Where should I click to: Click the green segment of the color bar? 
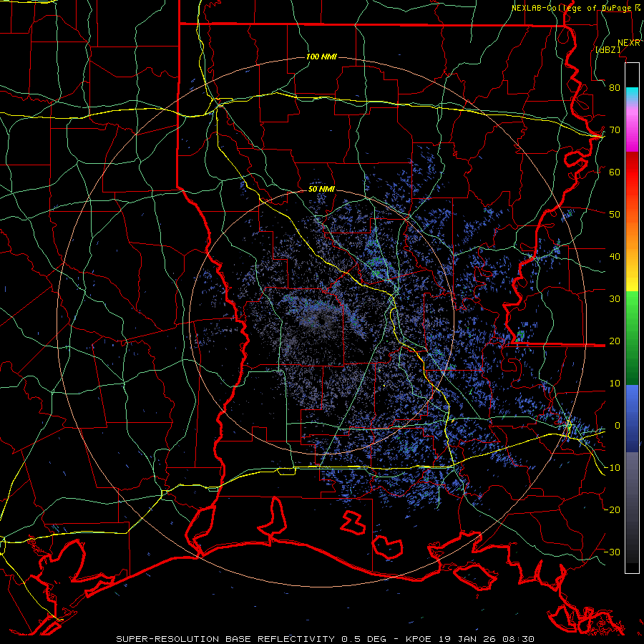(x=632, y=338)
